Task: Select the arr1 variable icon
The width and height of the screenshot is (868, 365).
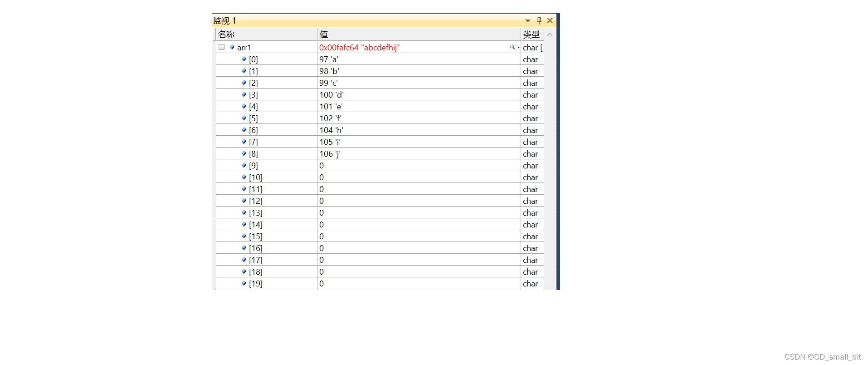Action: 232,47
